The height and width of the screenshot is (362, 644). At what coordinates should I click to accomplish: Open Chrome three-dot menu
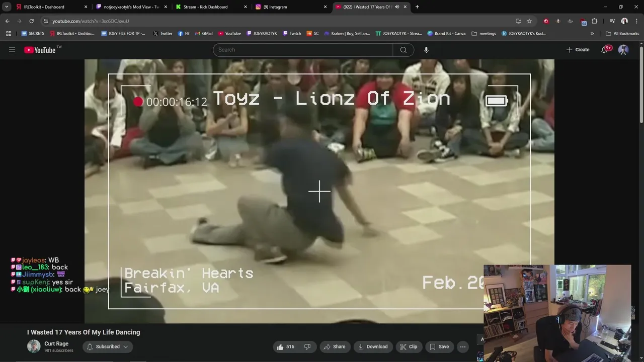click(x=636, y=21)
